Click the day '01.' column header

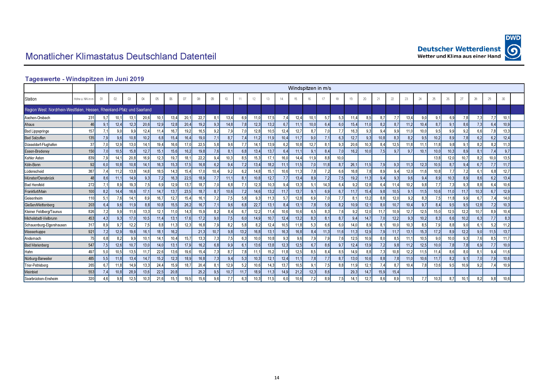click(102, 99)
